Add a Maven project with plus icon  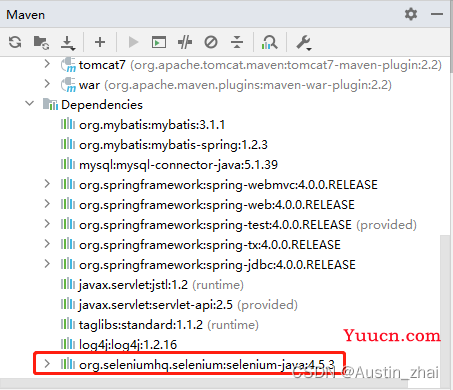tap(100, 42)
